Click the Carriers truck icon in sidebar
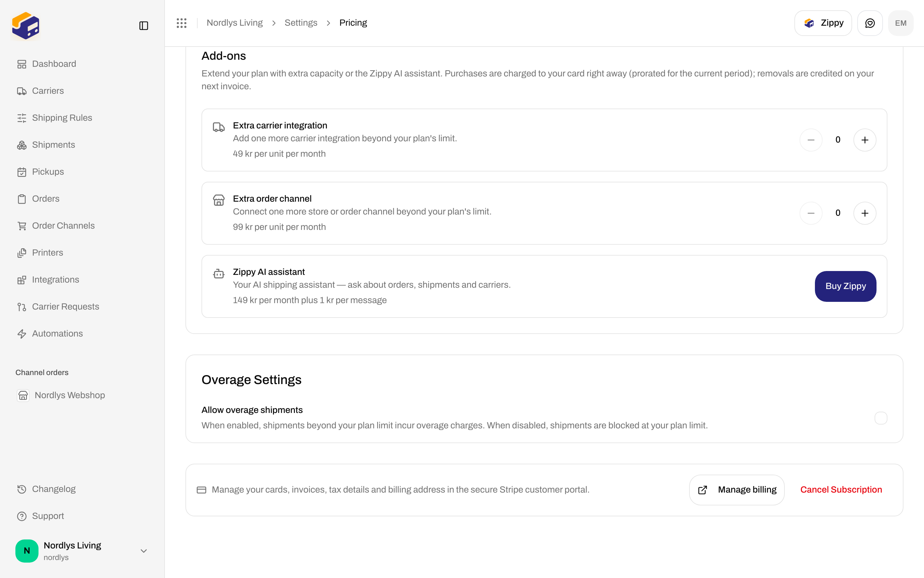This screenshot has height=578, width=924. pos(22,91)
